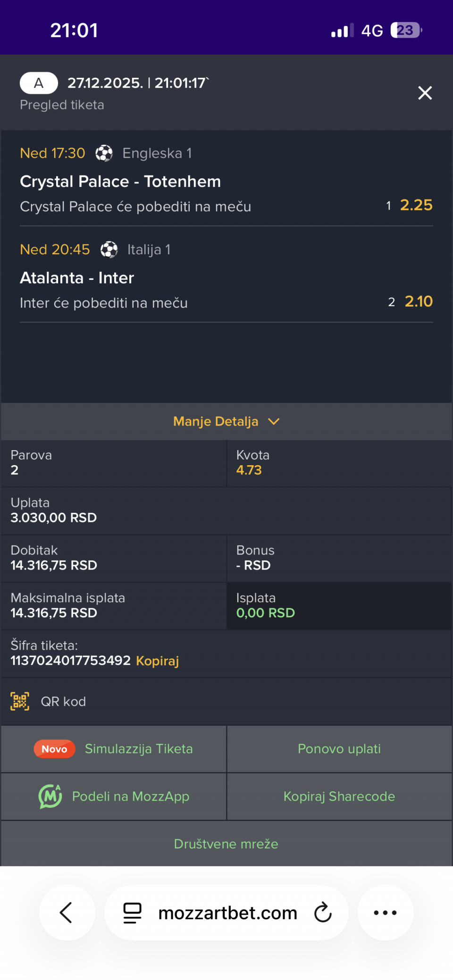Open the QR kod icon
This screenshot has width=453, height=980.
[x=20, y=701]
